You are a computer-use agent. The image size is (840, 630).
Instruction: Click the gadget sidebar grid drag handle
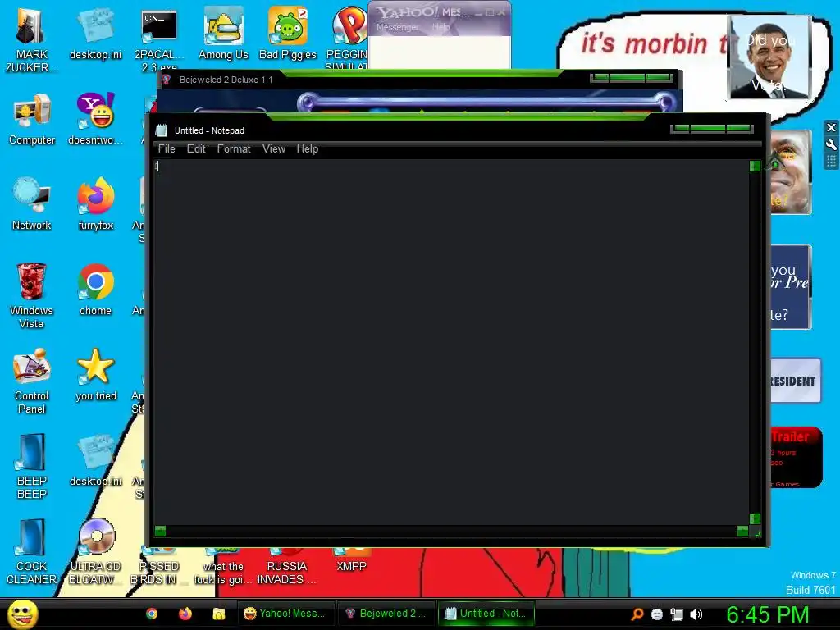(831, 162)
